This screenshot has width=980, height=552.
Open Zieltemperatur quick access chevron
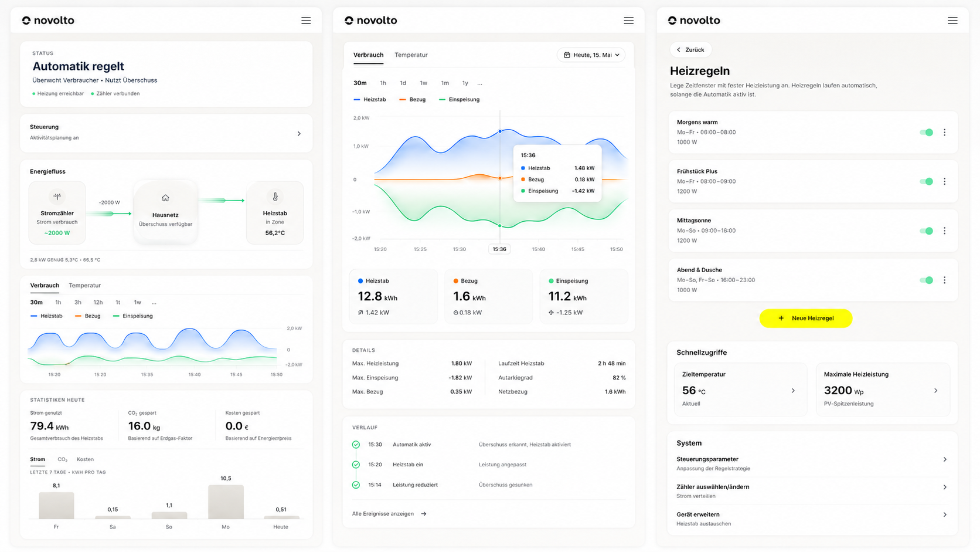click(793, 391)
